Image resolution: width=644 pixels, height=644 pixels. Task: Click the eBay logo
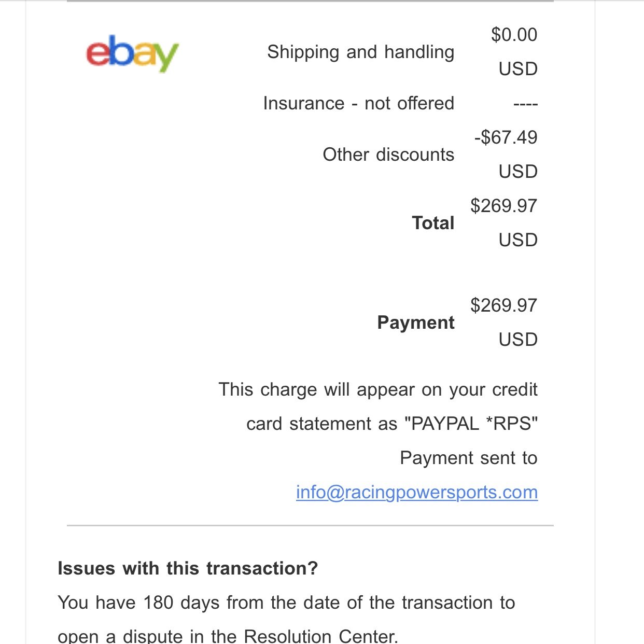tap(132, 53)
